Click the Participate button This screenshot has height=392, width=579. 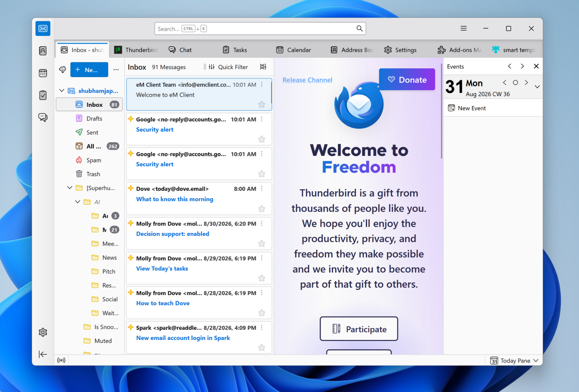359,329
